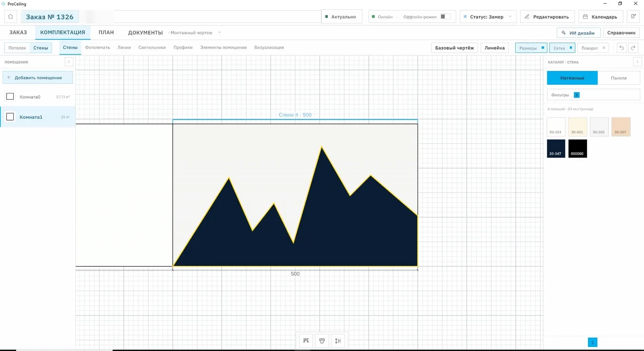Screen dimensions: 644x351
Task: Toggle the Сетка grid display
Action: (x=562, y=48)
